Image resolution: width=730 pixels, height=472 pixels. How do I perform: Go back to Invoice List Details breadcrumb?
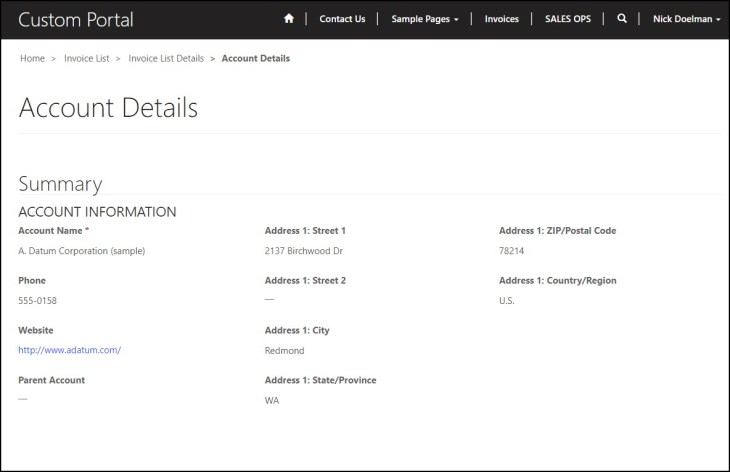pyautogui.click(x=166, y=59)
